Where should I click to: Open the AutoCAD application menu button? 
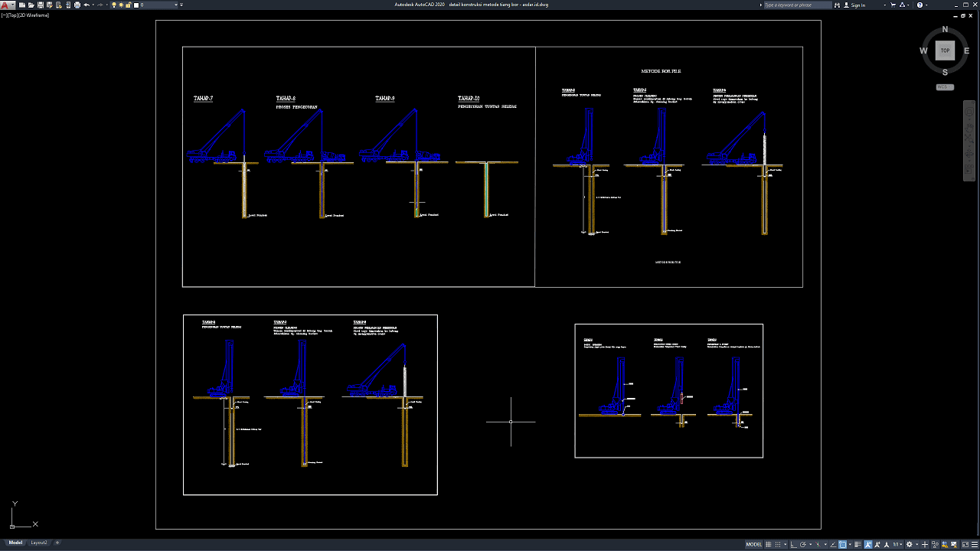pyautogui.click(x=7, y=5)
